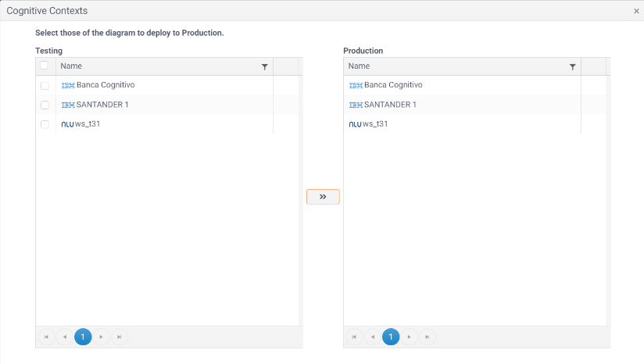Go to next page in Testing grid

click(101, 337)
